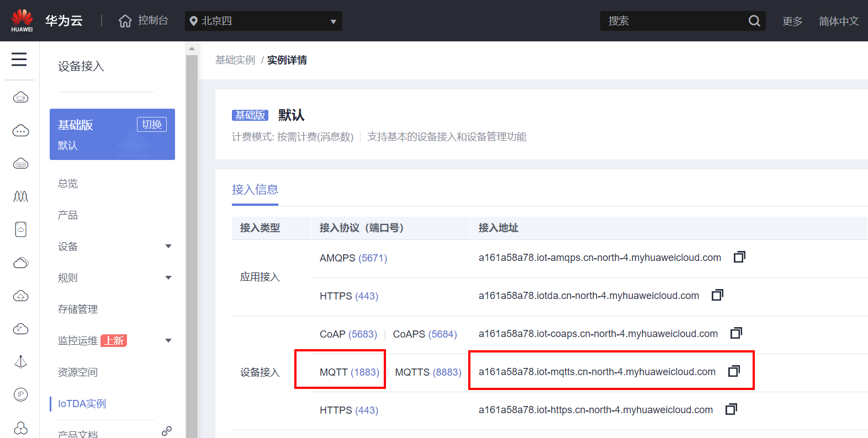The image size is (868, 438).
Task: Click the Huawei Cloud logo
Action: click(22, 20)
